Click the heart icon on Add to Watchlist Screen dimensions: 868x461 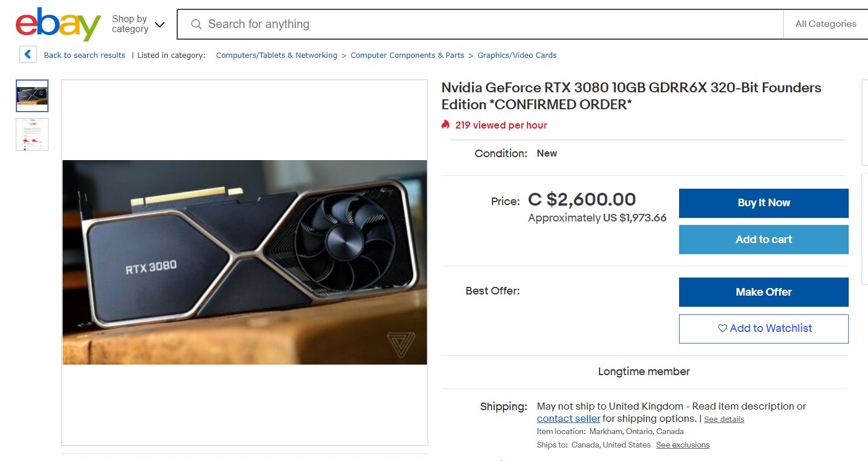pos(722,328)
